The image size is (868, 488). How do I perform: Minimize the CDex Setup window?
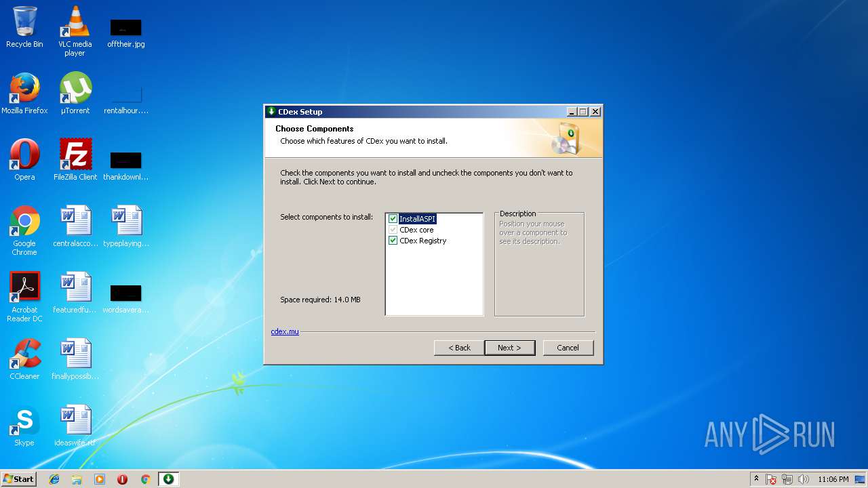[572, 112]
